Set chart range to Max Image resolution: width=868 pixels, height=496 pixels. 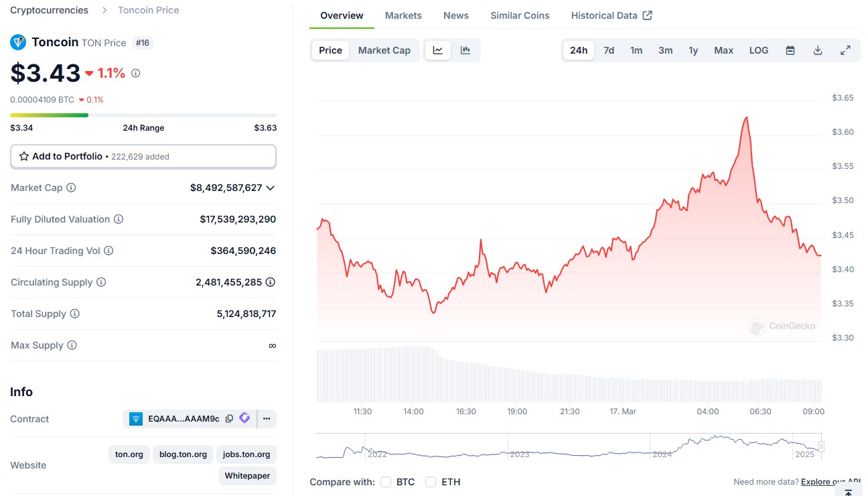coord(724,50)
